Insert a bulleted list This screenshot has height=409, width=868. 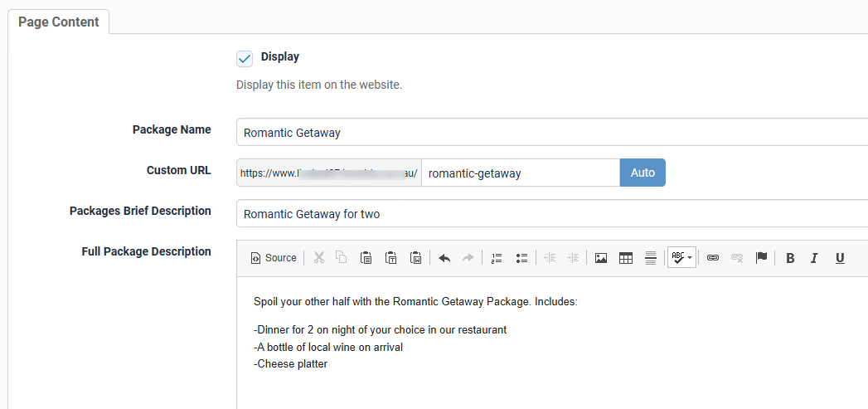521,258
